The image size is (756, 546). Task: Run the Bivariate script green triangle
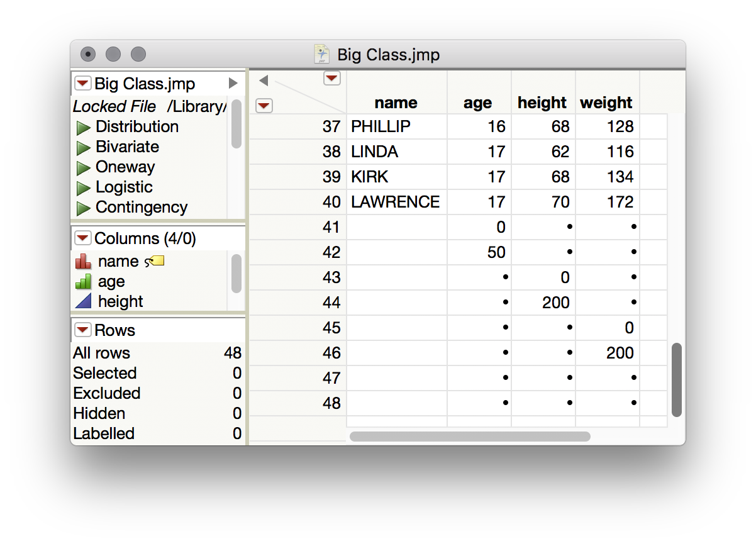tap(84, 148)
